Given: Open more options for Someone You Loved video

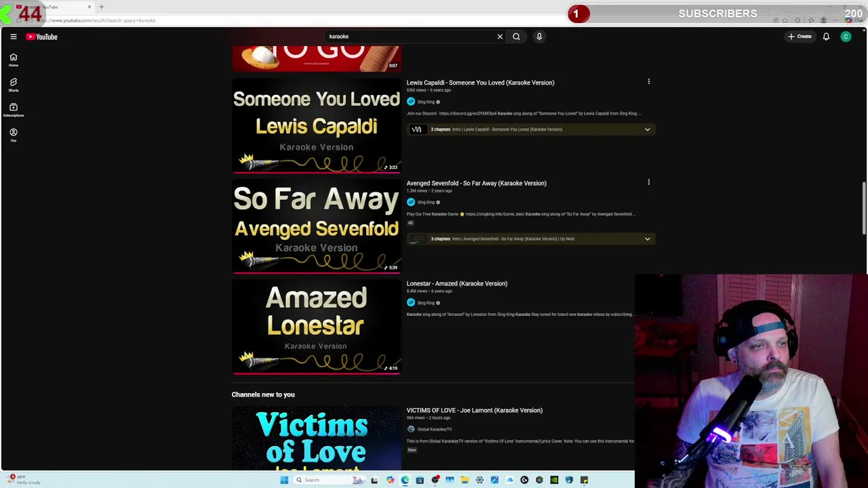Looking at the screenshot, I should coord(648,82).
